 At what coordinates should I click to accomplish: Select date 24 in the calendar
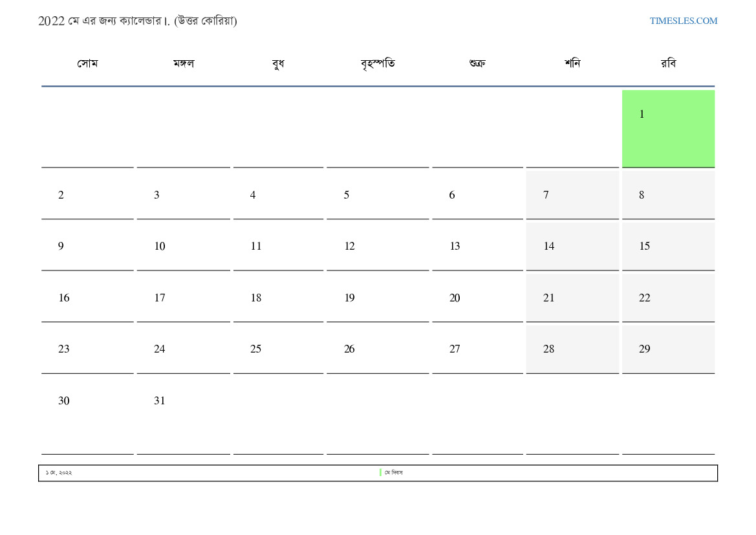pyautogui.click(x=184, y=349)
